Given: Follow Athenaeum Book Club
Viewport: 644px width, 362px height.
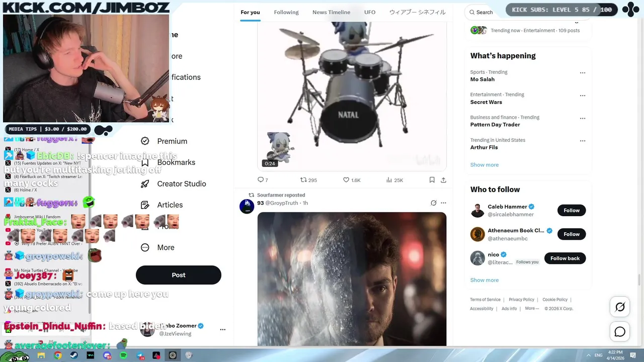Looking at the screenshot, I should click(x=572, y=234).
